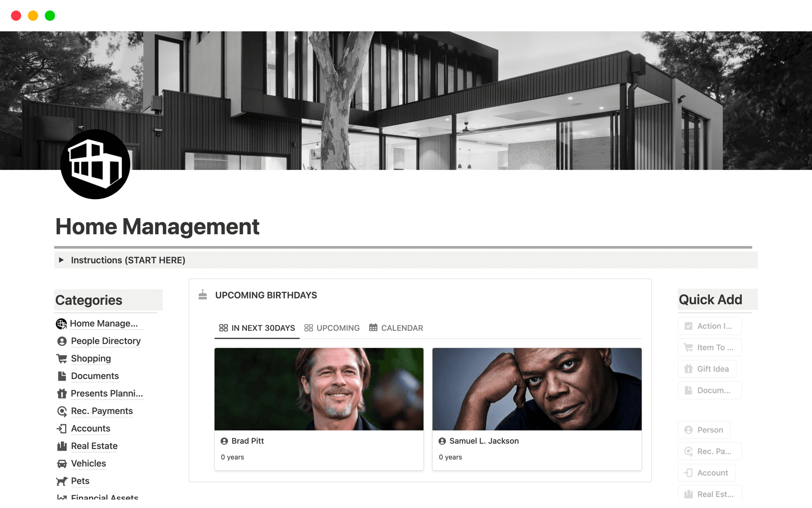Image resolution: width=812 pixels, height=508 pixels.
Task: Click the birthday cake icon near Upcoming Birthdays
Action: 203,295
